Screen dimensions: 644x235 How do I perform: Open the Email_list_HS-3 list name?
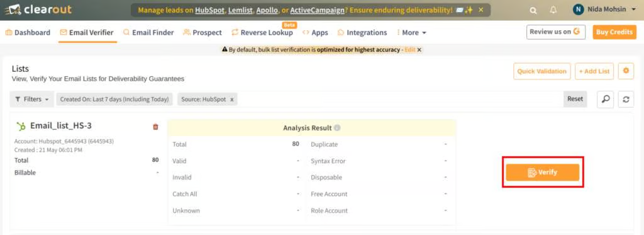click(61, 125)
